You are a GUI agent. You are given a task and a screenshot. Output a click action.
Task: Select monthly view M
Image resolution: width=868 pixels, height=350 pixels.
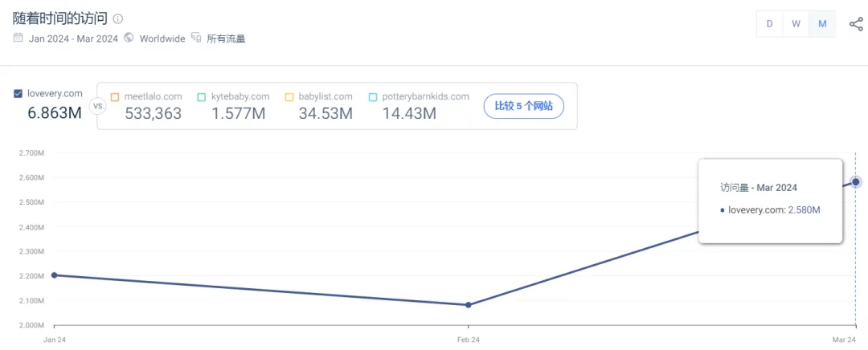click(x=822, y=23)
